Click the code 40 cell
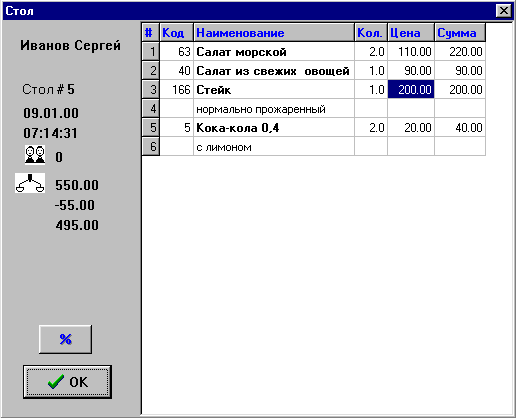Screen dimensions: 516x418 click(177, 71)
